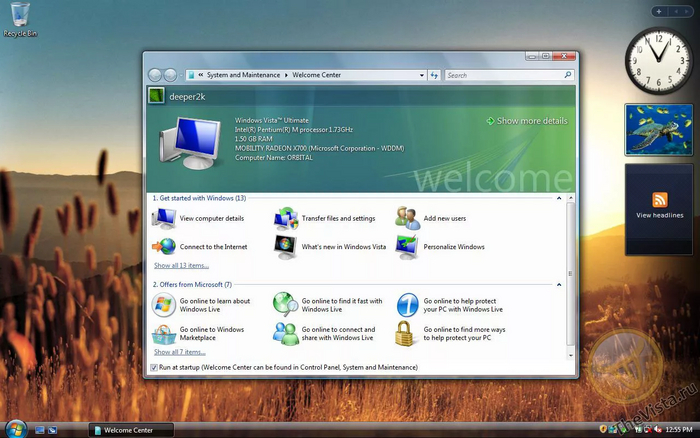This screenshot has width=700, height=438.
Task: Open What's new in Windows Vista icon
Action: click(x=286, y=247)
